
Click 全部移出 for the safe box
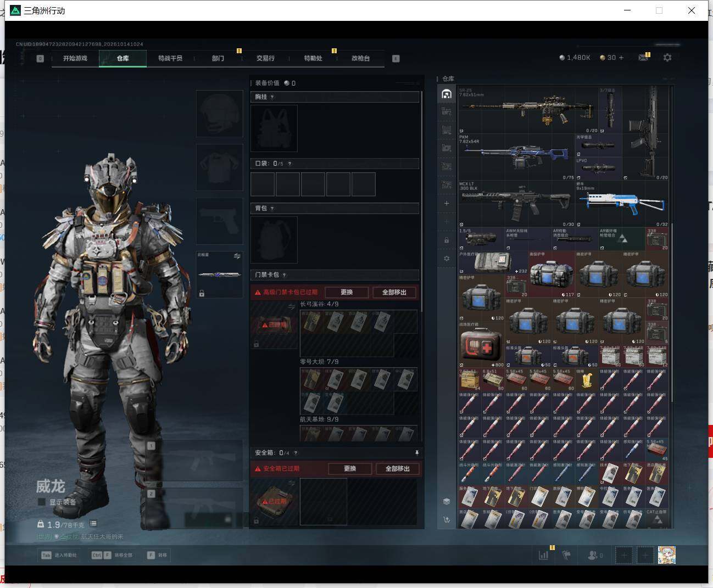tap(398, 468)
